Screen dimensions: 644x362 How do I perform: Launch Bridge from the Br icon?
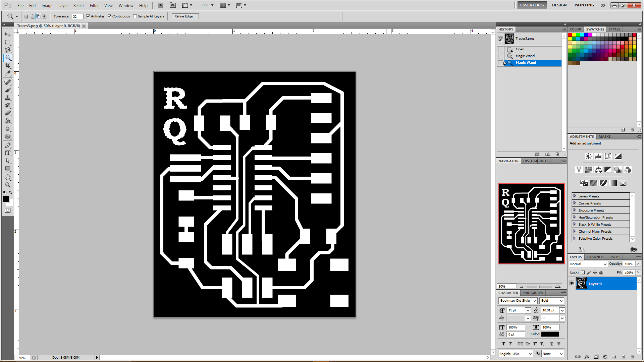(161, 5)
